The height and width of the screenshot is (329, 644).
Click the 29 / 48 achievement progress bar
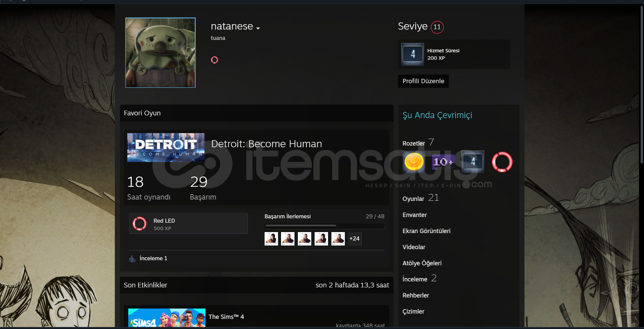[x=324, y=226]
